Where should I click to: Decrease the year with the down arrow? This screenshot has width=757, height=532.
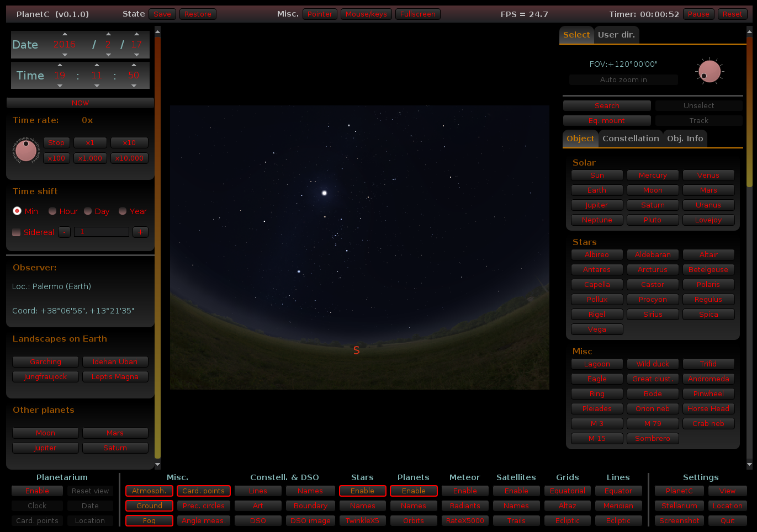(65, 55)
